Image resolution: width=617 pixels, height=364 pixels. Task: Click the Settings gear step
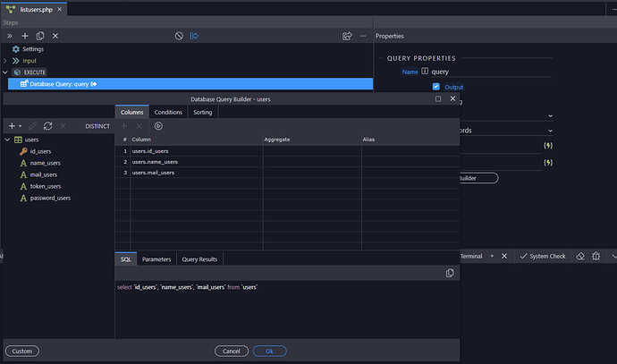coord(28,49)
